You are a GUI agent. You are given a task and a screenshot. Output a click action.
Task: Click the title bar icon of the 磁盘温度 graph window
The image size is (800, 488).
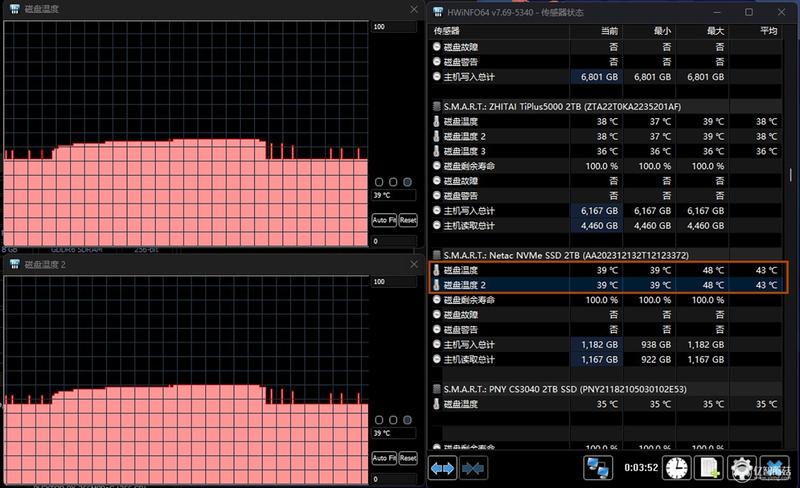(x=14, y=9)
